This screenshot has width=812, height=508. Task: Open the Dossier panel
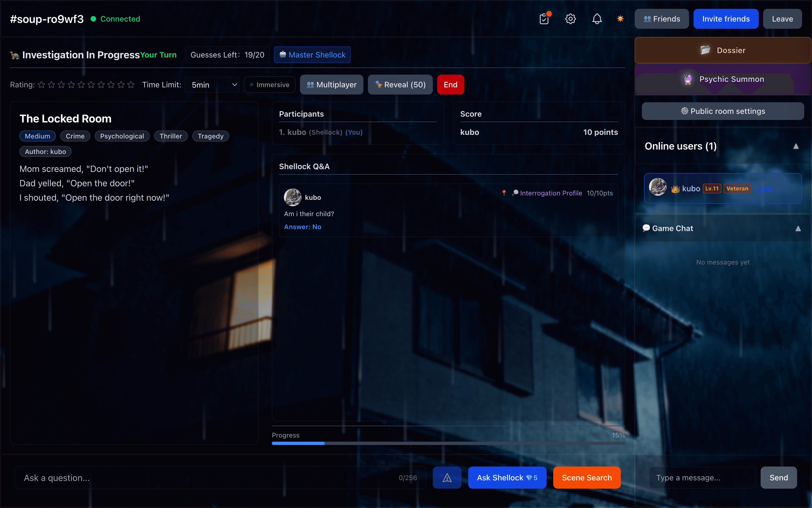click(722, 50)
